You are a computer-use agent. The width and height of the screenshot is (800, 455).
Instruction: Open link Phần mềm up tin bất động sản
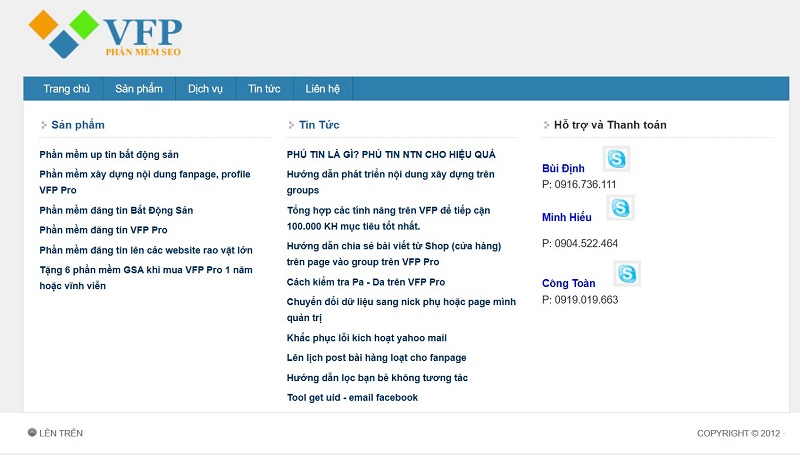[109, 154]
